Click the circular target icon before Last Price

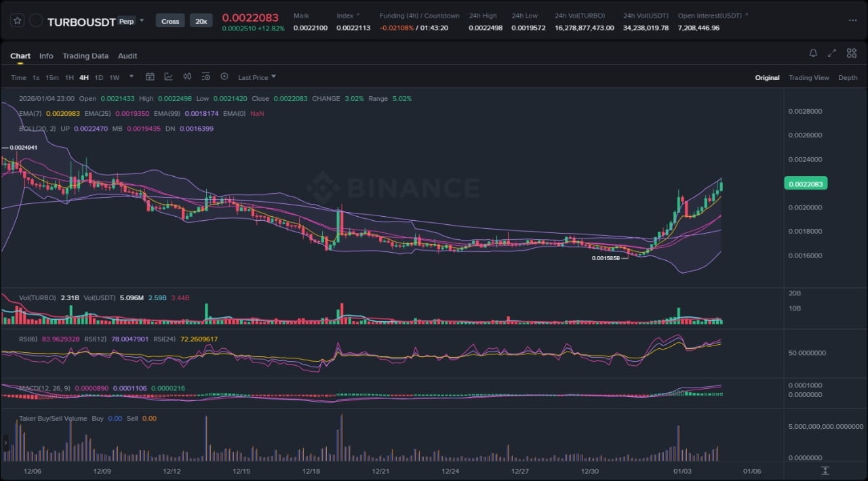pos(224,77)
